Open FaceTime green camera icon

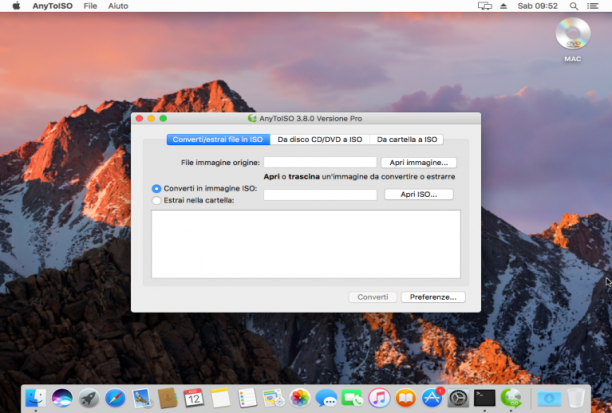(x=352, y=398)
